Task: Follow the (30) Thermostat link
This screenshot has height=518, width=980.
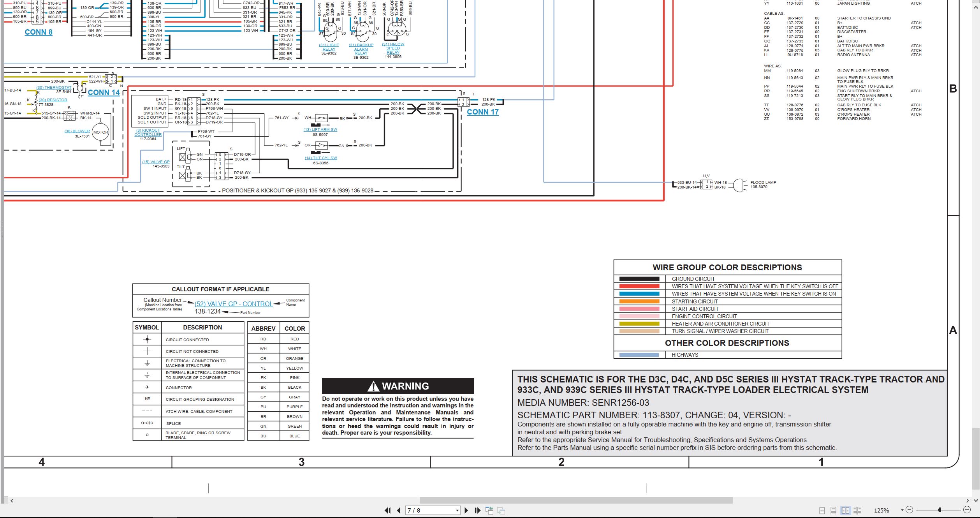Action: pos(54,88)
